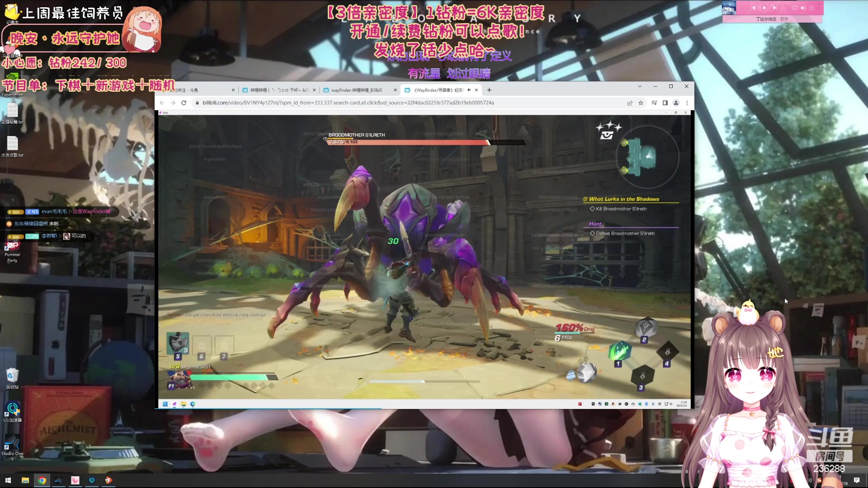This screenshot has height=488, width=868.
Task: Open UU加速器 desktop shortcut
Action: (12, 412)
